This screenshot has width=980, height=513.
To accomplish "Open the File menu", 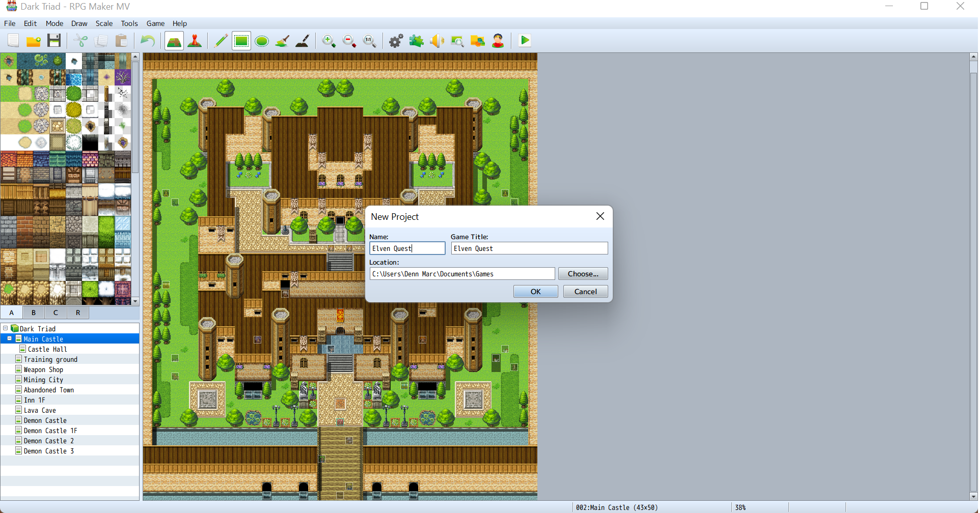I will 10,23.
